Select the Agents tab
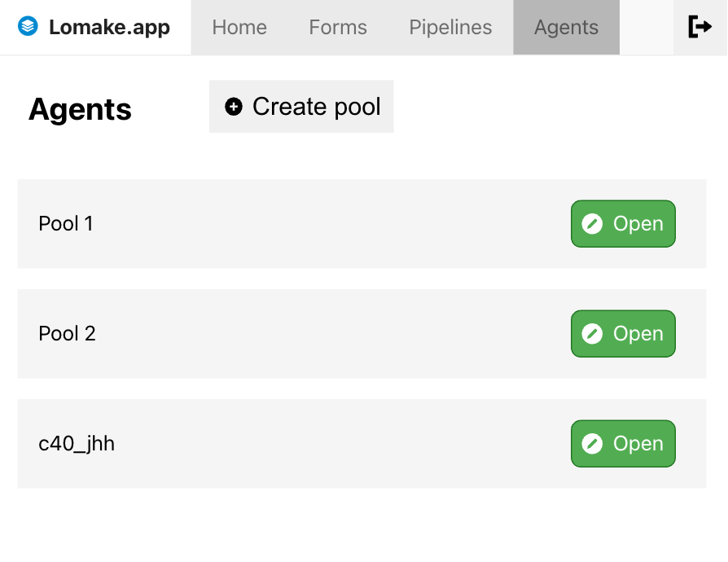The image size is (728, 562). pyautogui.click(x=567, y=28)
